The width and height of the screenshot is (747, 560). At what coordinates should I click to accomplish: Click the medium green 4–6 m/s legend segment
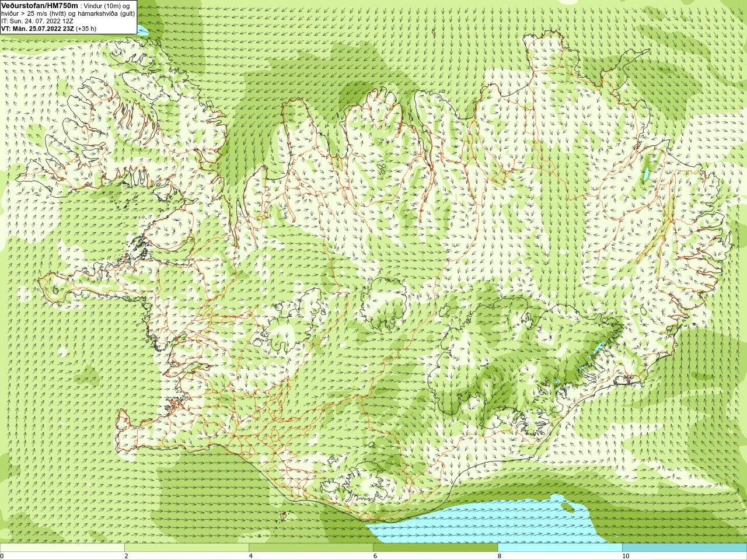click(x=311, y=548)
